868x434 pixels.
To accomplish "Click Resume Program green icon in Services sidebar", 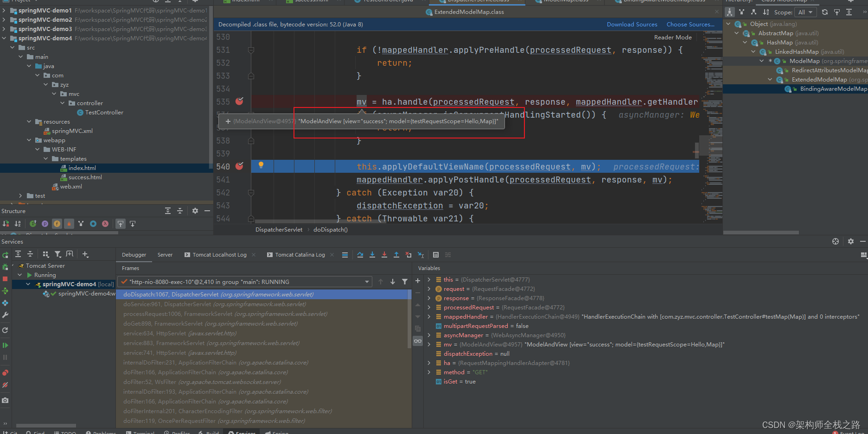I will coord(5,346).
